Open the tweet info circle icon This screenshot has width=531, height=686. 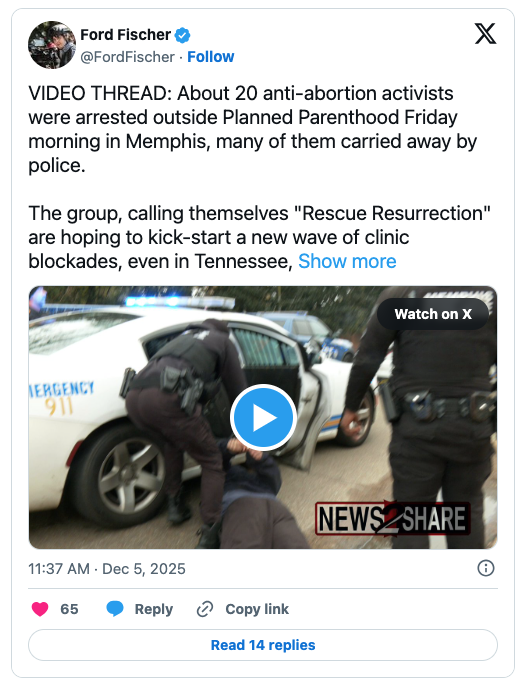tap(486, 568)
